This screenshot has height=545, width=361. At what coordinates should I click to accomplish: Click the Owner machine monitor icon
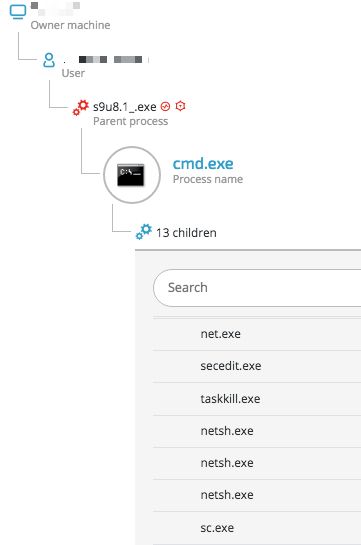pos(18,11)
